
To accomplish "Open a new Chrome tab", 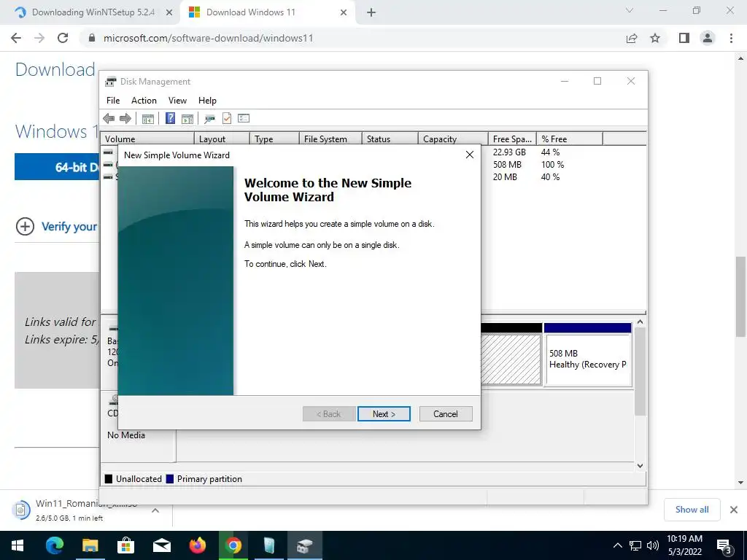I will click(x=371, y=13).
